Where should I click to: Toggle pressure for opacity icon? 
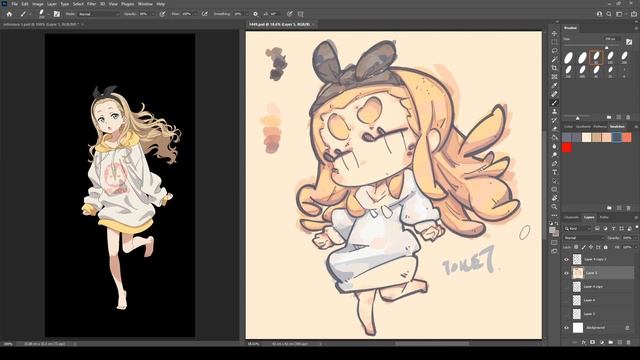pyautogui.click(x=162, y=14)
